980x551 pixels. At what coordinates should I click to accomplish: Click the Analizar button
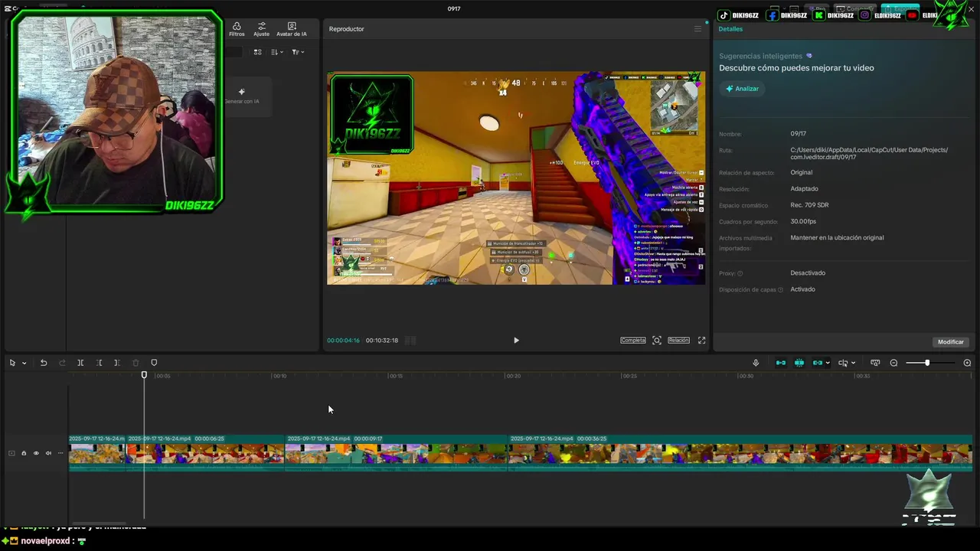742,89
